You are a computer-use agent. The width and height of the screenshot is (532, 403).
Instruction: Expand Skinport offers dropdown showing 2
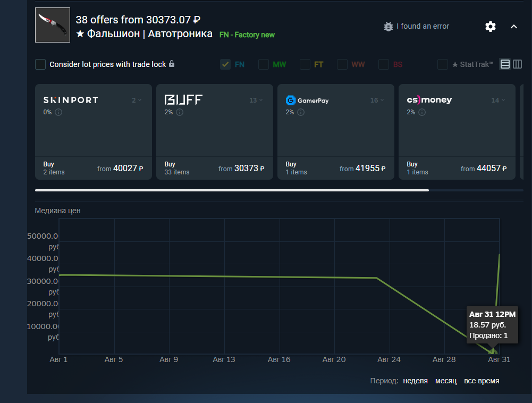[x=137, y=100]
